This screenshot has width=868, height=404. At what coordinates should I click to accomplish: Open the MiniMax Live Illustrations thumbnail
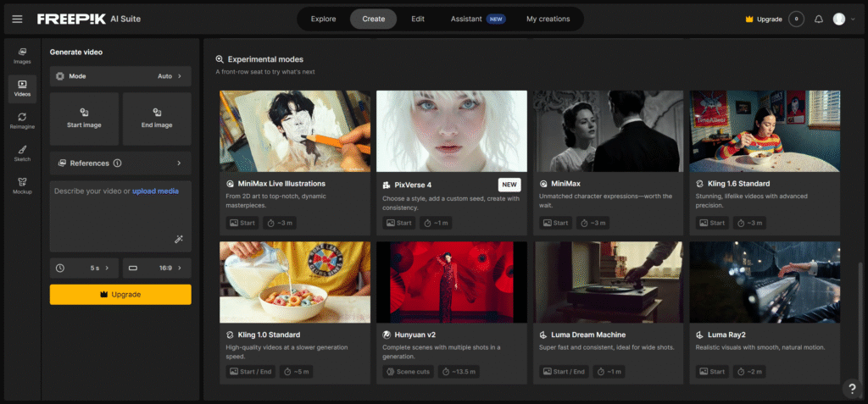(295, 131)
